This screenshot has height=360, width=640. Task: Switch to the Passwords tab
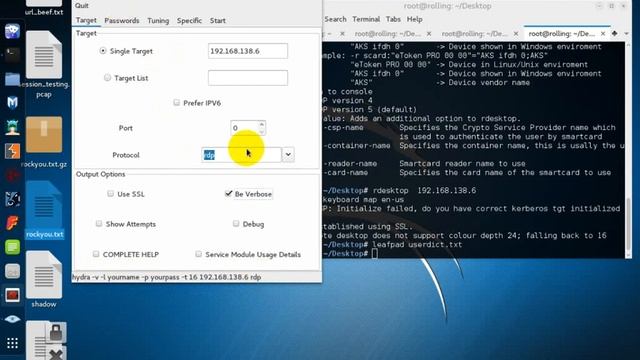pyautogui.click(x=122, y=20)
